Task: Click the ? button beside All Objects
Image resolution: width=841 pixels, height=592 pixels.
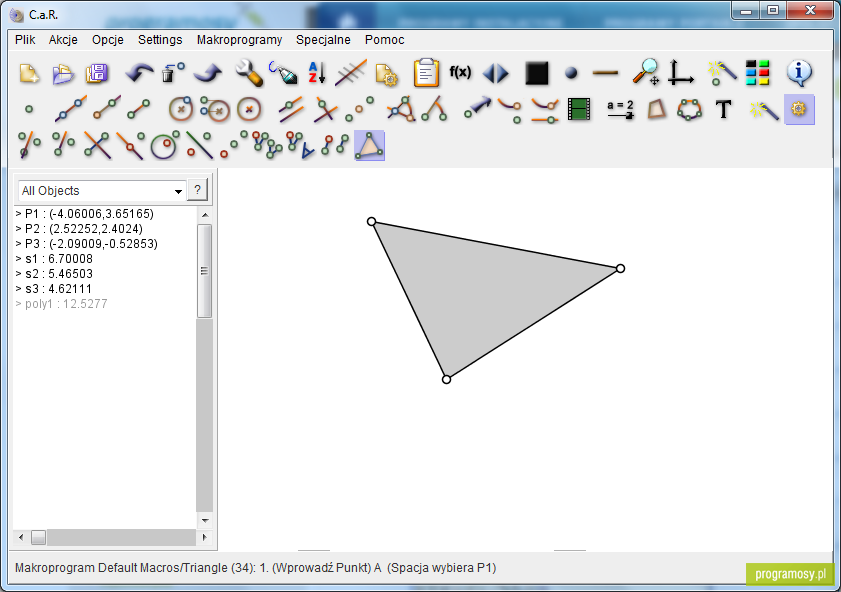Action: pos(197,190)
